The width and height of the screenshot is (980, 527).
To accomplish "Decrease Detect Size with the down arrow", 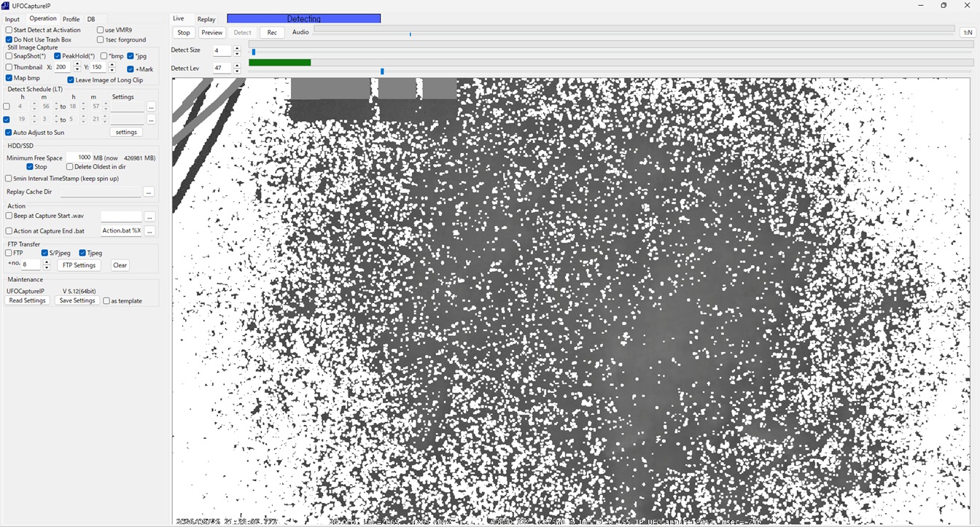I will (237, 54).
